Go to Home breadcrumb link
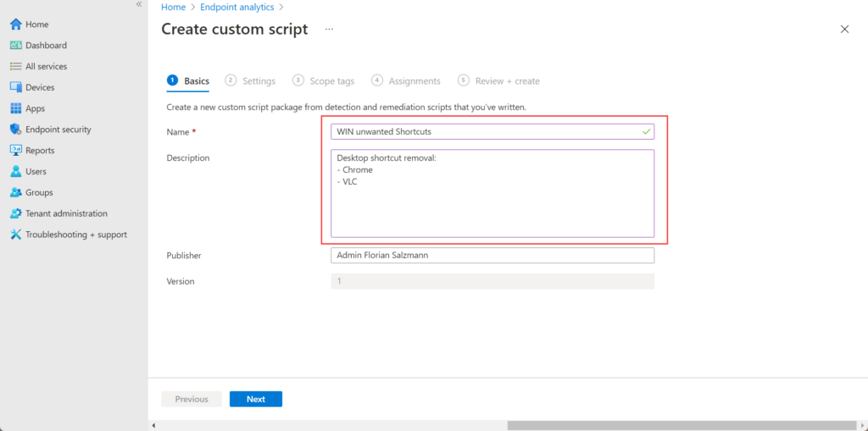 tap(173, 7)
